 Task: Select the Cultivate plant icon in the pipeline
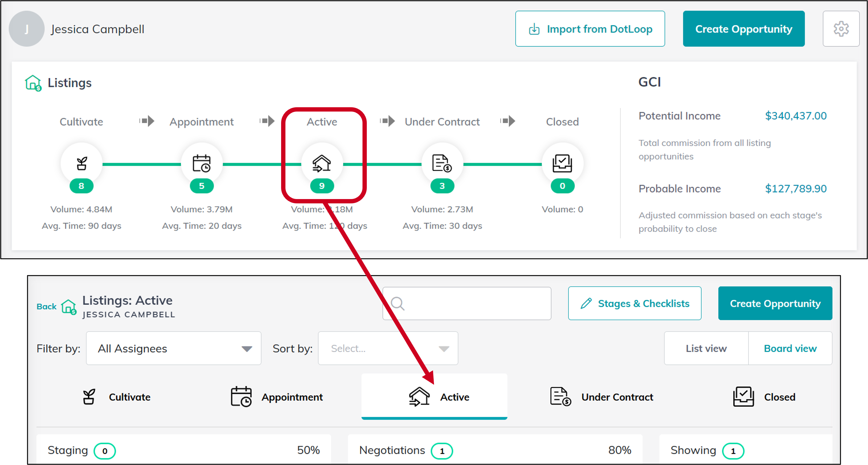pyautogui.click(x=81, y=164)
